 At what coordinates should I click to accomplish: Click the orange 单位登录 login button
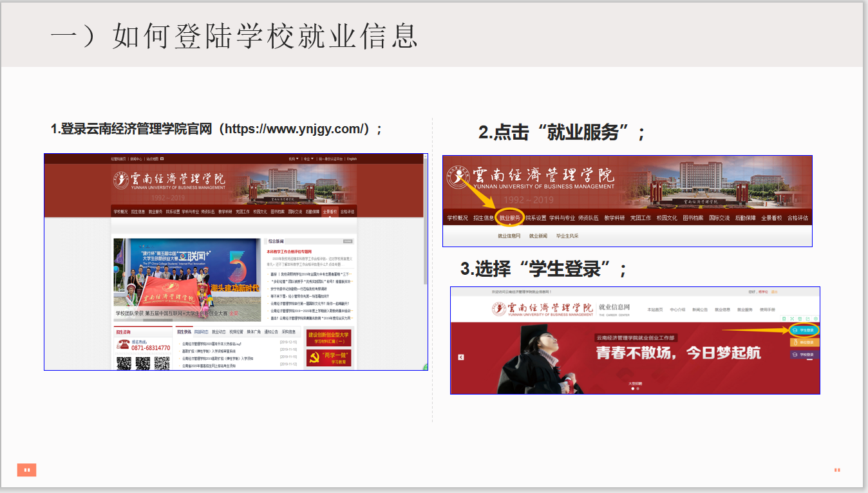point(804,342)
